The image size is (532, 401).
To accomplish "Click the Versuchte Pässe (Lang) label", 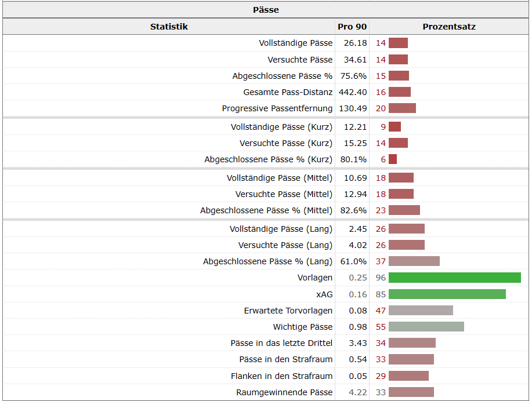I will click(285, 246).
